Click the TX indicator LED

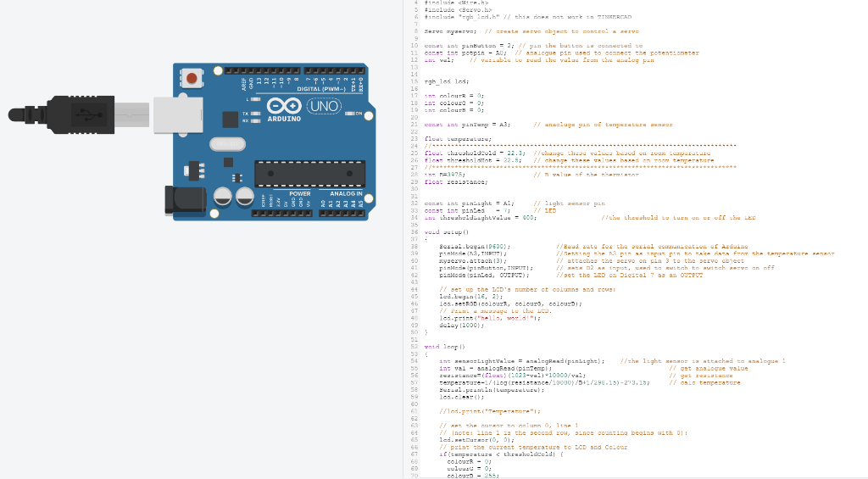click(255, 114)
